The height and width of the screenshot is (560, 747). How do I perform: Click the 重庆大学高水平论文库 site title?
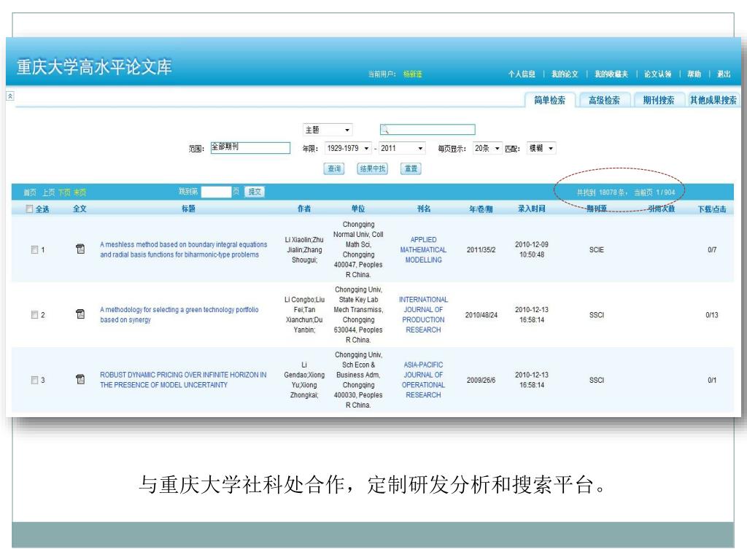[94, 66]
